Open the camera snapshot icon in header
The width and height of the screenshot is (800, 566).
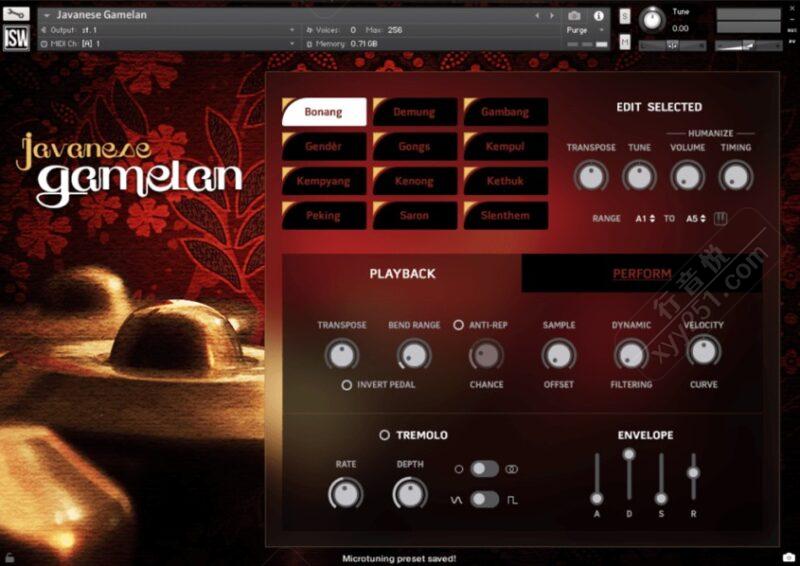click(574, 16)
